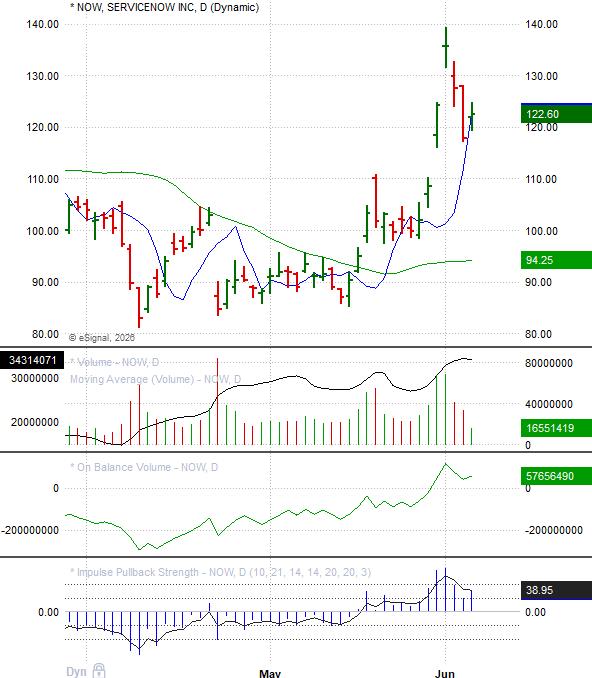Click the 16551419 volume value label

pyautogui.click(x=556, y=428)
